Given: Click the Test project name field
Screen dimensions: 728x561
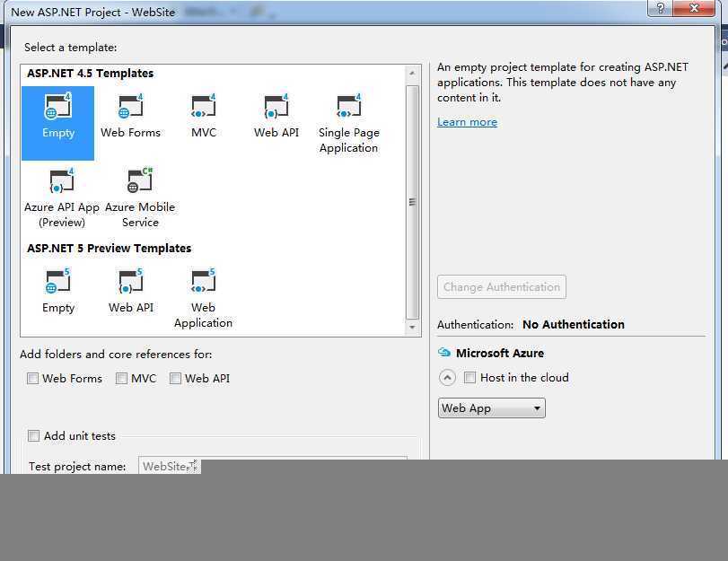Looking at the screenshot, I should coord(273,466).
